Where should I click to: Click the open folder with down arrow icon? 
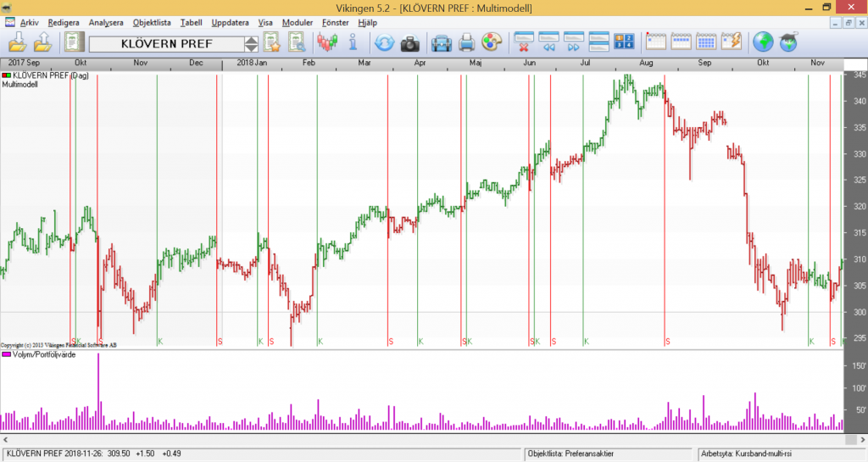tap(18, 42)
